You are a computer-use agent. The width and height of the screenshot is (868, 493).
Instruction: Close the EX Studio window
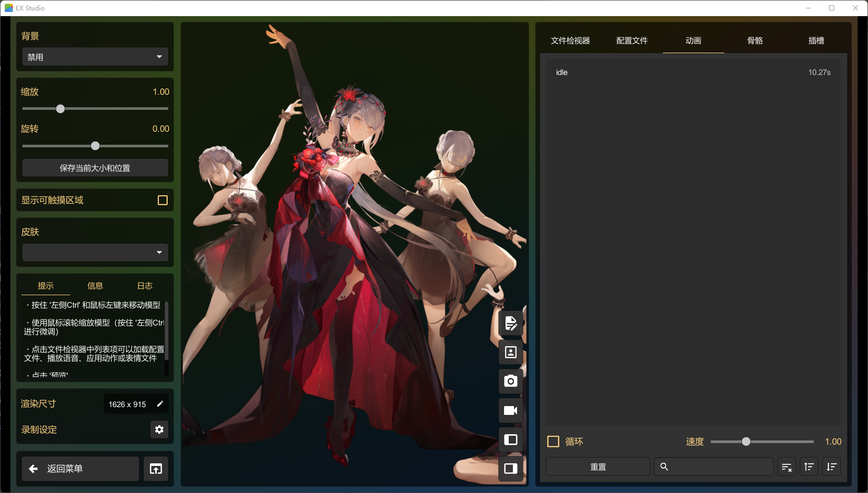856,8
